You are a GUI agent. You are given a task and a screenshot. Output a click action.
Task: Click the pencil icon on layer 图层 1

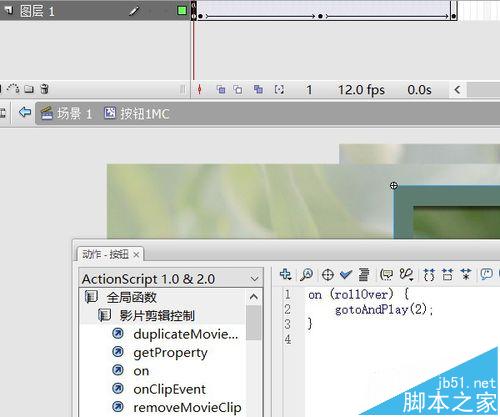(134, 11)
